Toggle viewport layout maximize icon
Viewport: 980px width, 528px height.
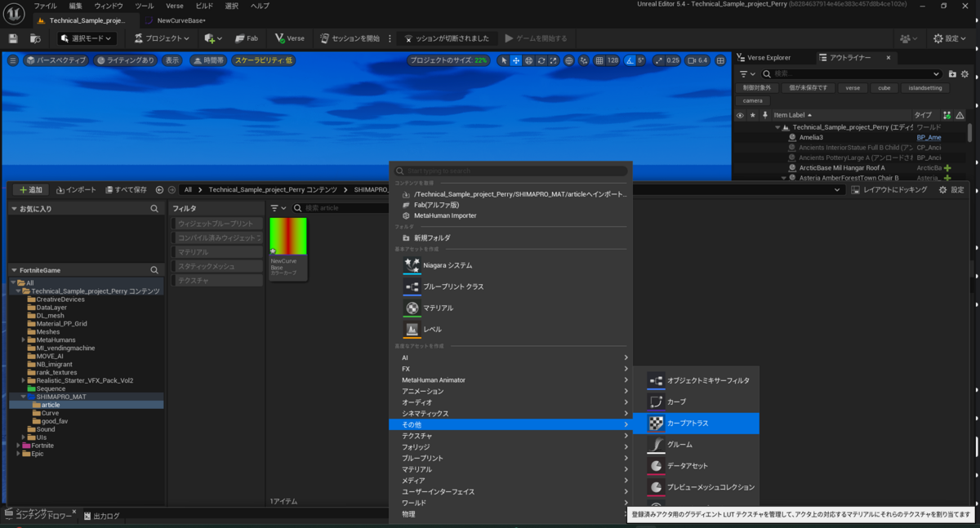pos(721,60)
